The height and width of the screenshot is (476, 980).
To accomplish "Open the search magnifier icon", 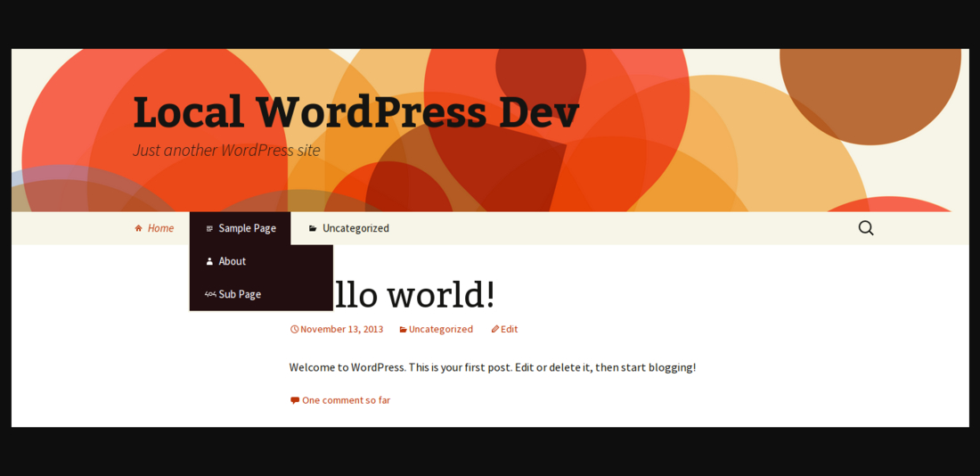I will pyautogui.click(x=866, y=228).
